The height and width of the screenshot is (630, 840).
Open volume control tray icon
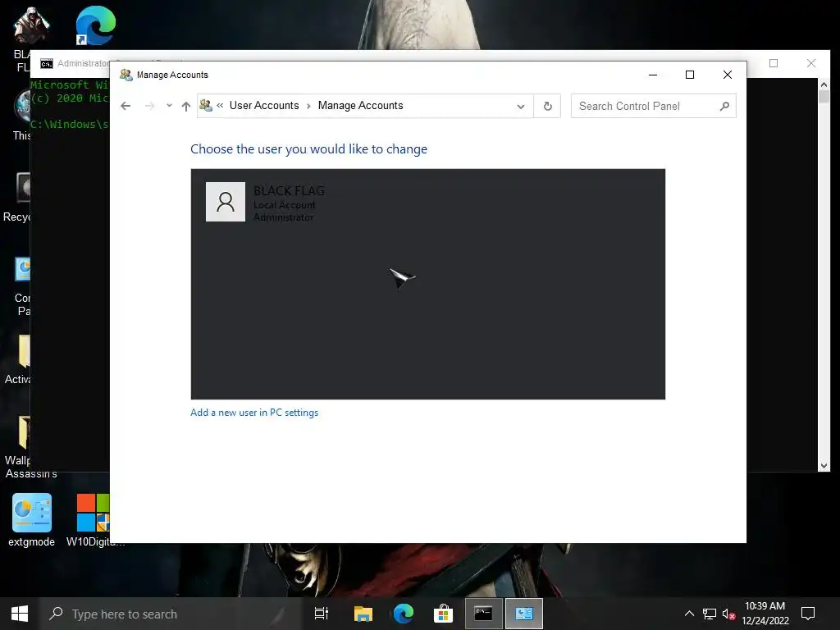728,614
